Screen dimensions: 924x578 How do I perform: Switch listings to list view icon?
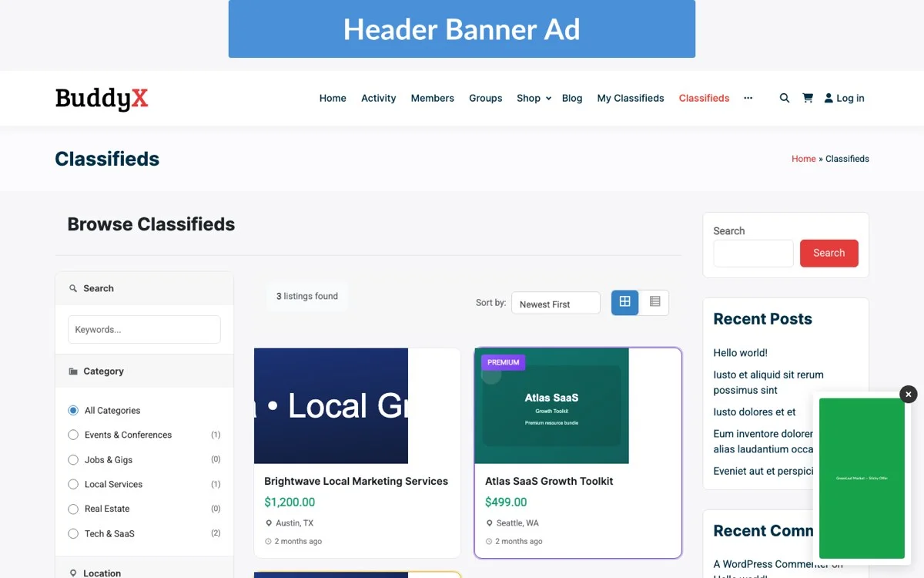tap(654, 302)
